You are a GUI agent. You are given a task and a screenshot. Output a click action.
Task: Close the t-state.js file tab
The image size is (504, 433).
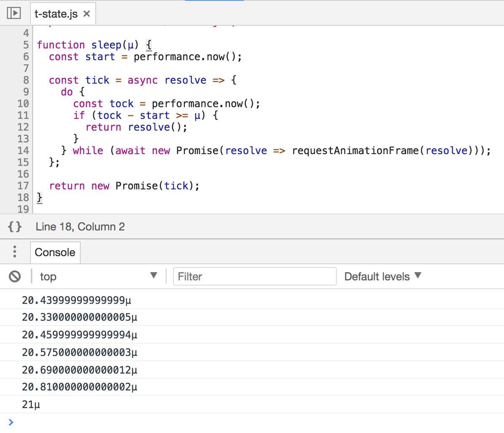(87, 14)
